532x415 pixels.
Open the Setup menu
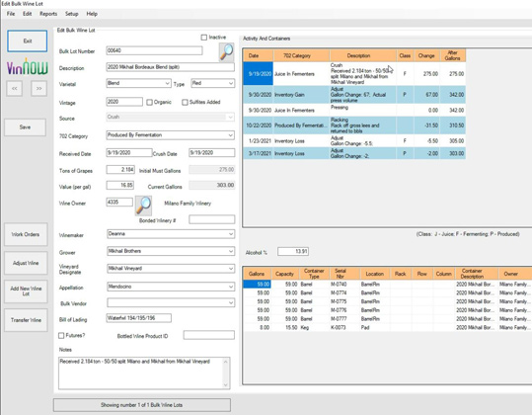pos(72,14)
